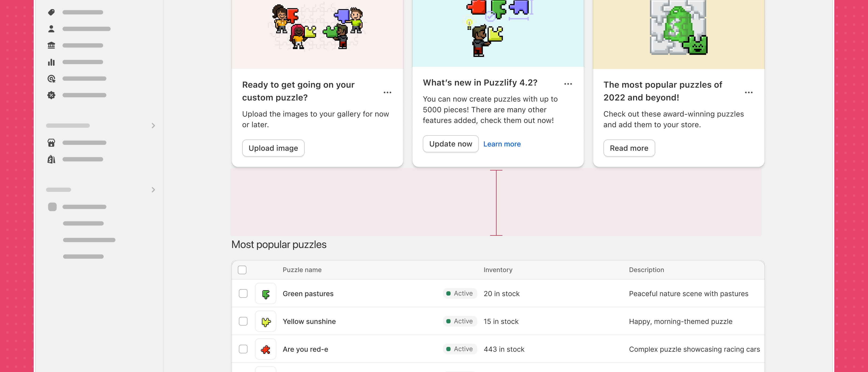Click the 443 in stock inventory value
Viewport: 868px width, 372px height.
coord(504,349)
